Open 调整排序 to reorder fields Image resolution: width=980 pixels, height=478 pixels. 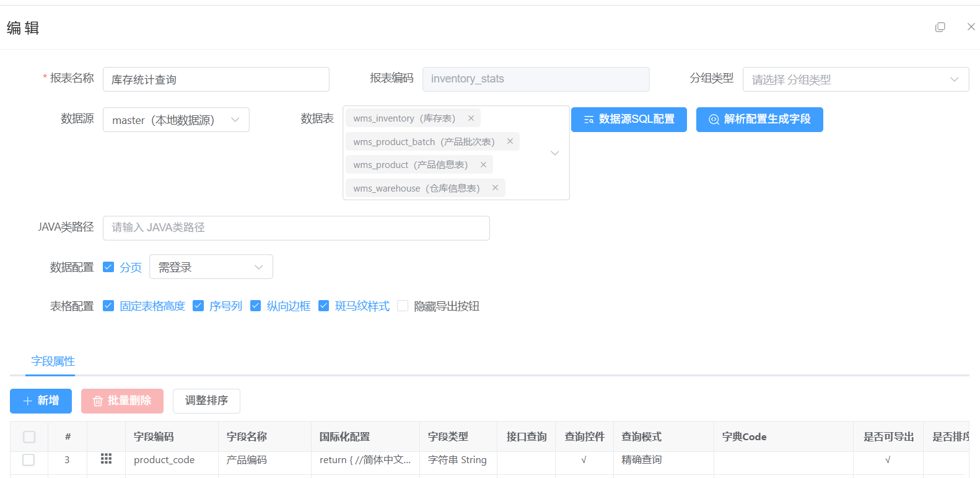[x=206, y=401]
